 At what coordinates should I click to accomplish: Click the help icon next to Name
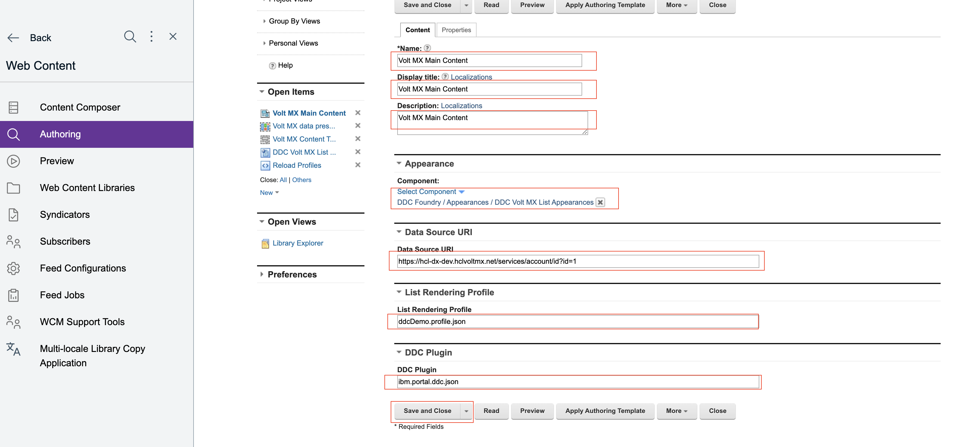click(x=427, y=48)
